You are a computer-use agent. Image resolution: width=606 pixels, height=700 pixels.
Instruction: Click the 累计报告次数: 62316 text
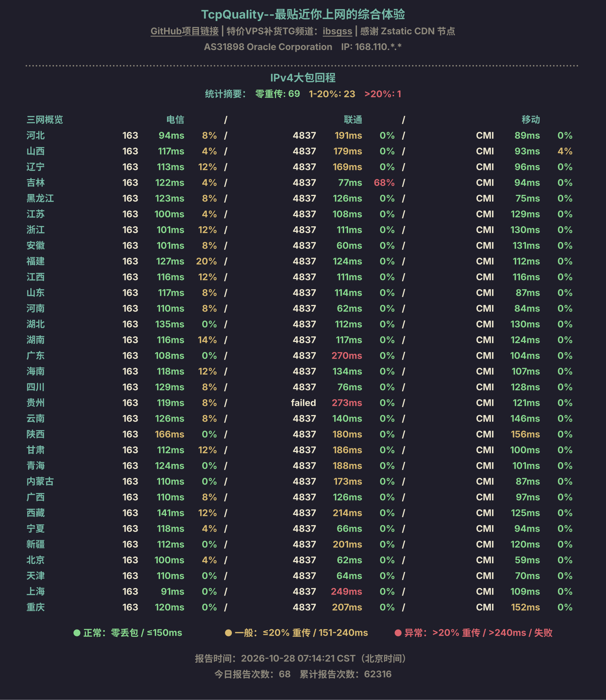pos(345,674)
